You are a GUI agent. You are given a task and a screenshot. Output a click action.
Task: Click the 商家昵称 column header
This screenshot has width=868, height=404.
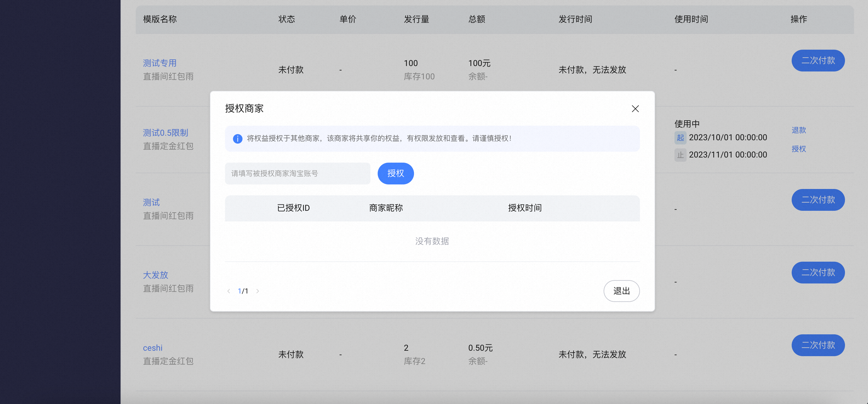(386, 208)
